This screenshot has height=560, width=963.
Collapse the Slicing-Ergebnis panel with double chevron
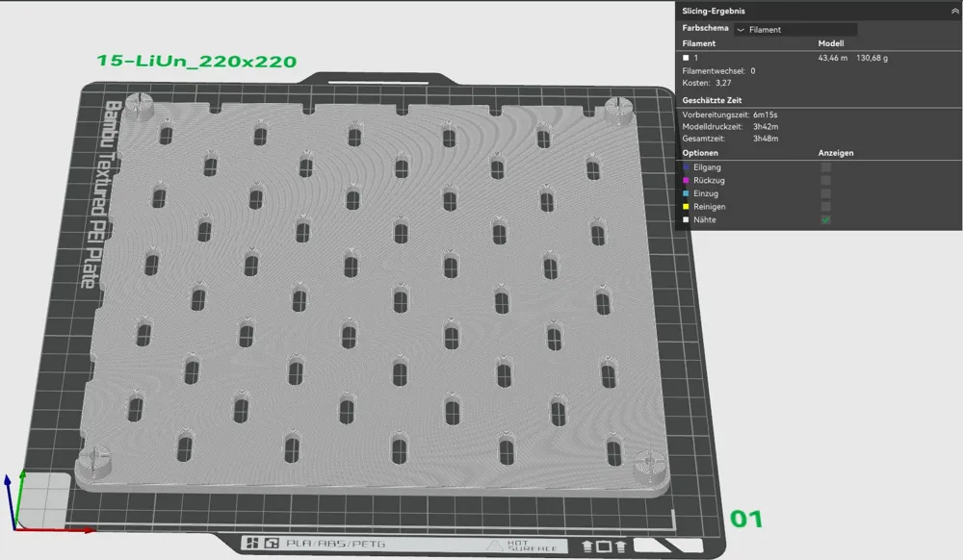click(954, 11)
